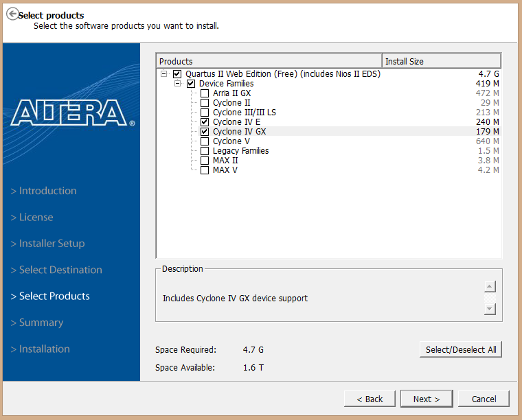Toggle the Quartus II Web Edition checkbox
This screenshot has height=420, width=522.
tap(177, 74)
